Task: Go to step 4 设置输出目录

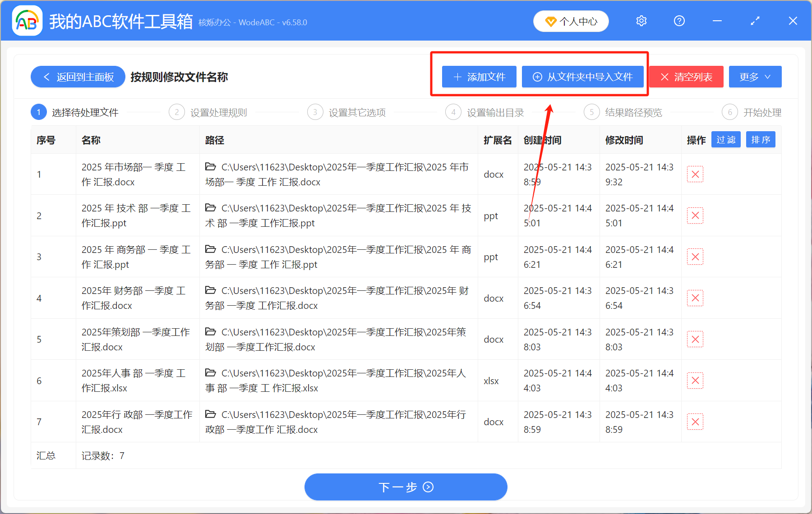Action: (x=484, y=112)
